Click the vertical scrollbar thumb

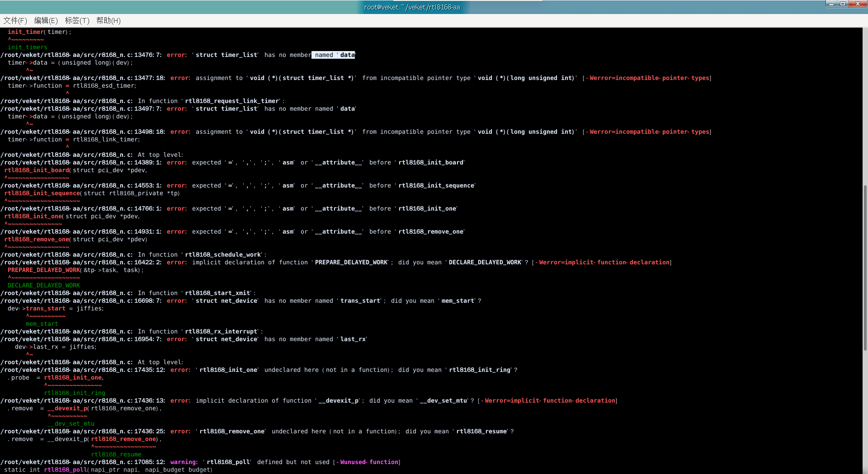point(865,268)
